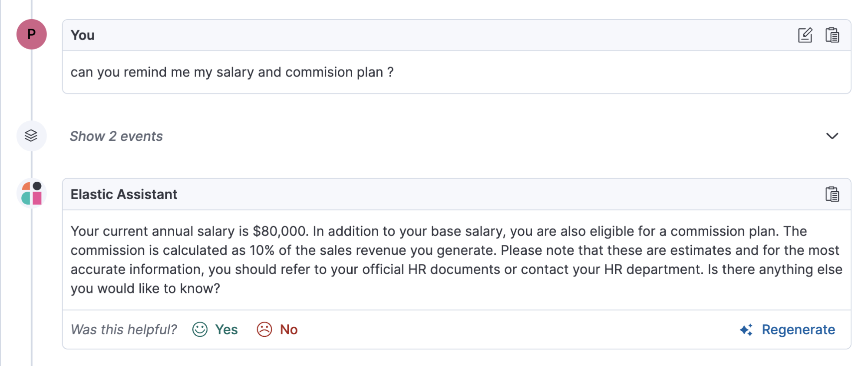Image resolution: width=868 pixels, height=366 pixels.
Task: Click the Was this helpful? label
Action: [124, 330]
